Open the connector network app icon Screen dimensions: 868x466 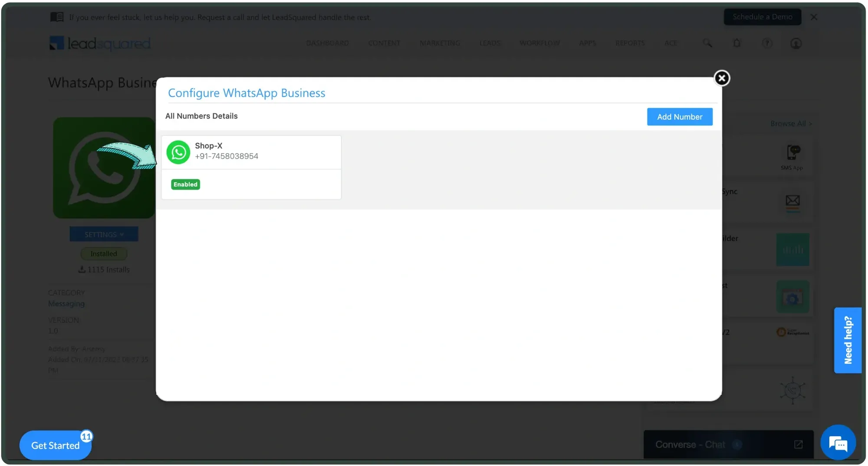(792, 391)
